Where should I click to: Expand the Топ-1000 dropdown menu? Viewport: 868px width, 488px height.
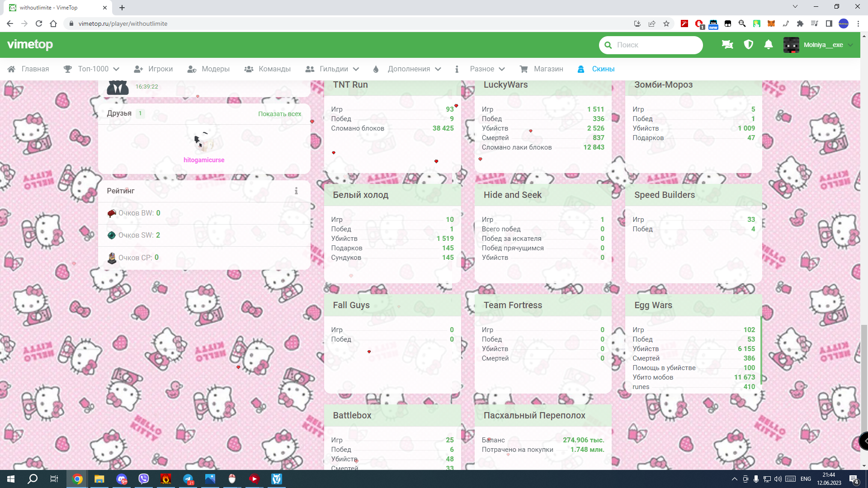click(91, 69)
